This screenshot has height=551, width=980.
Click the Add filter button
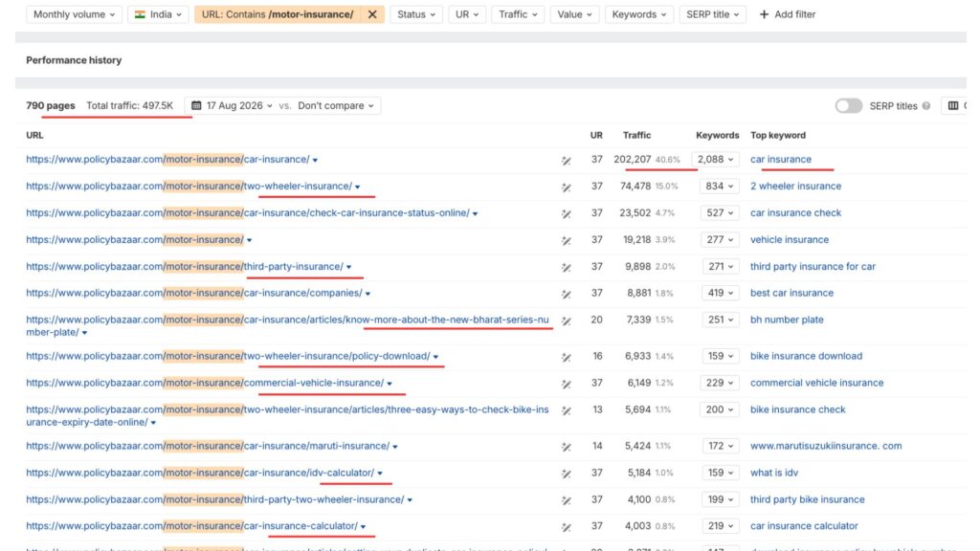(x=788, y=14)
